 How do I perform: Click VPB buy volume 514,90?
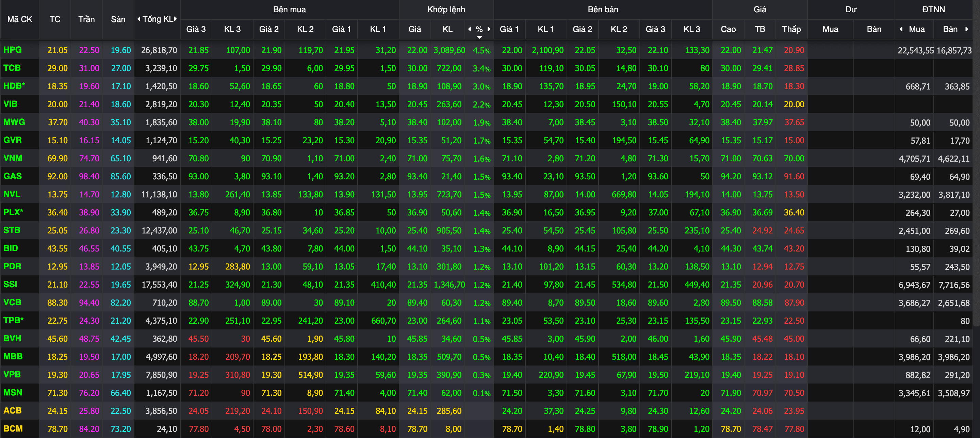click(310, 375)
